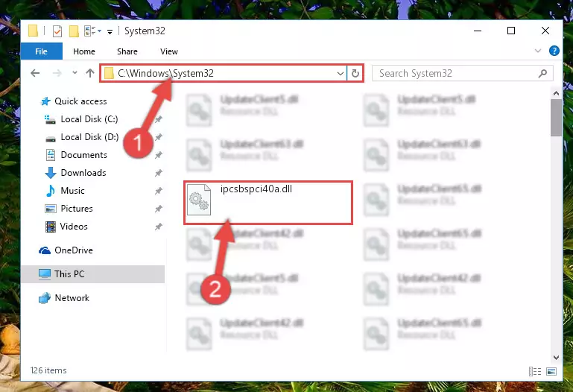Click the This PC monitor icon
The height and width of the screenshot is (392, 573).
(x=45, y=274)
